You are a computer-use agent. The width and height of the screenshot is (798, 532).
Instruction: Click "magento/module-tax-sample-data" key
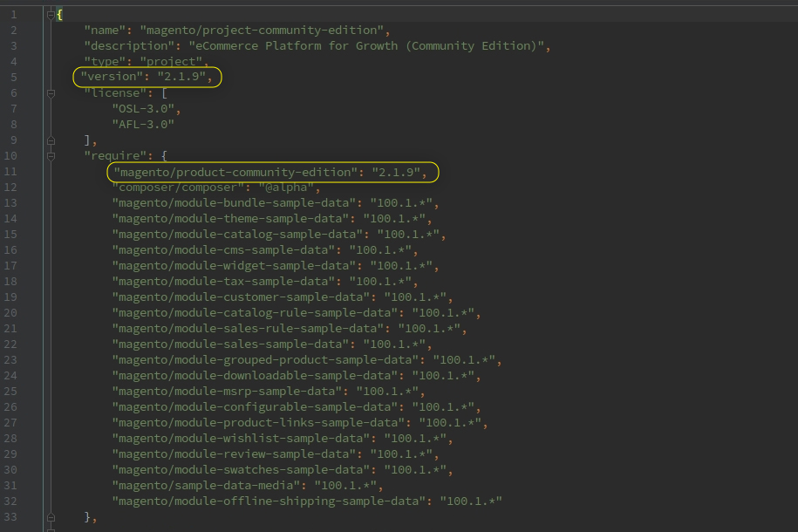point(223,282)
